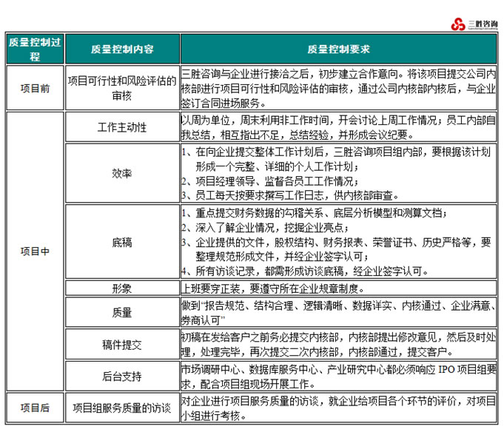Click the 项目前 row label

click(35, 88)
